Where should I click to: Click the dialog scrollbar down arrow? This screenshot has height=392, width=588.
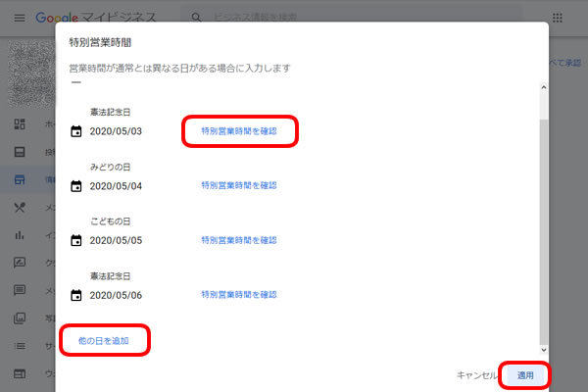point(544,348)
